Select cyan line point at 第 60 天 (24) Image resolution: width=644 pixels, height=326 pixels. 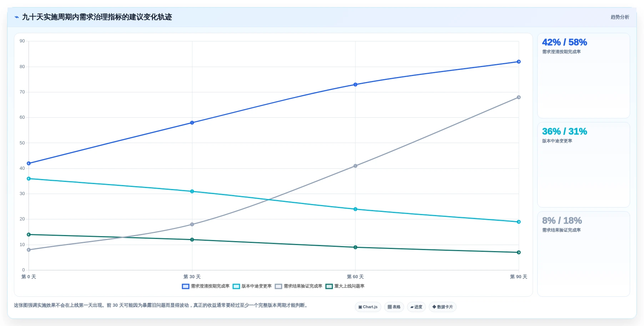(355, 209)
